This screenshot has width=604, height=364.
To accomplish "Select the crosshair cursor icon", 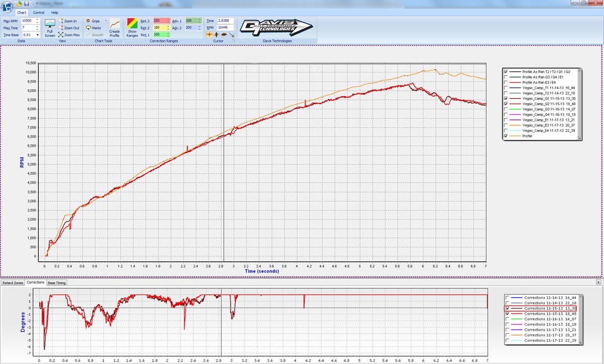I will tap(209, 35).
